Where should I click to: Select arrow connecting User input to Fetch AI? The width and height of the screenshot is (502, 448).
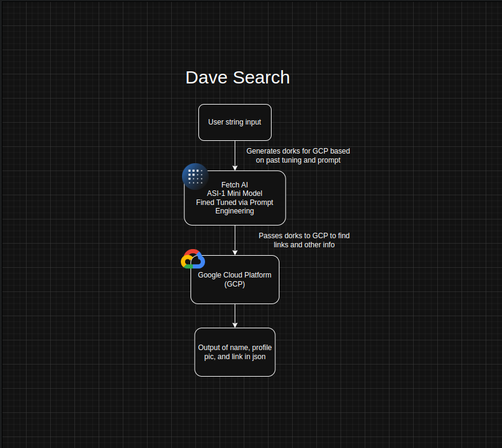tap(235, 155)
